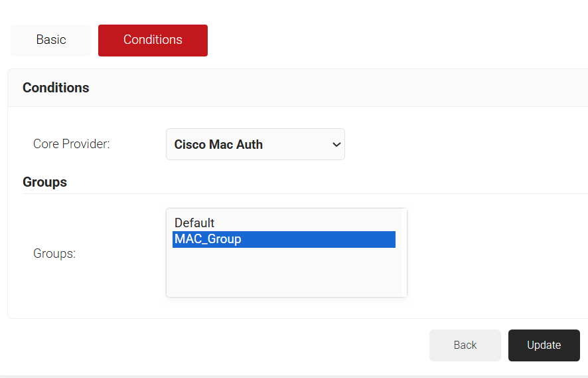This screenshot has height=378, width=588.
Task: Click the chevron arrow beside Cisco Mac Auth
Action: click(x=336, y=144)
